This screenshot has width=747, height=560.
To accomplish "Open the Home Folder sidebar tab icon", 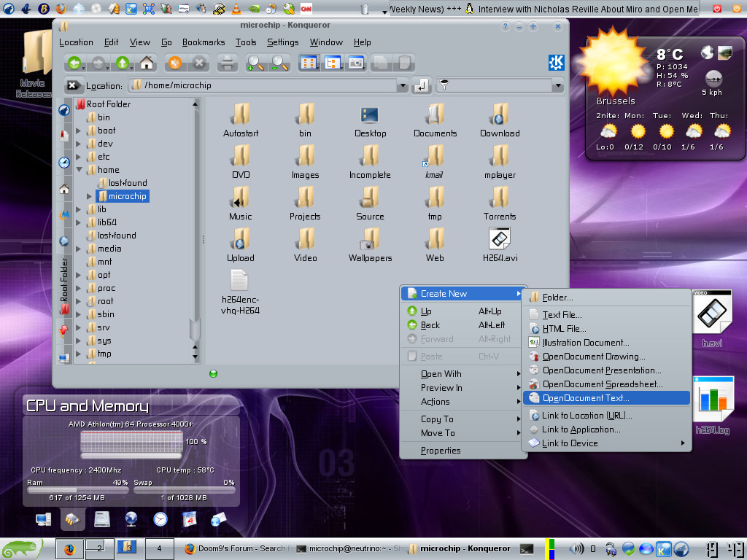I will (64, 189).
